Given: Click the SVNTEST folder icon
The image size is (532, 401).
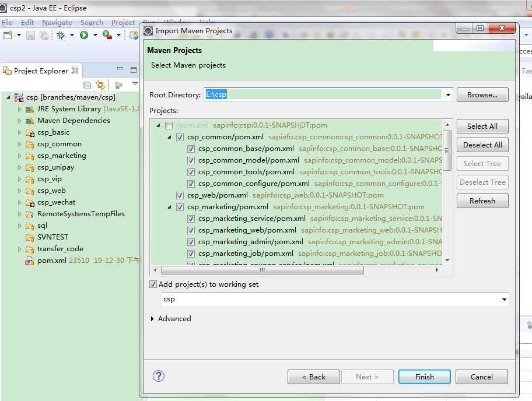Looking at the screenshot, I should click(x=30, y=238).
